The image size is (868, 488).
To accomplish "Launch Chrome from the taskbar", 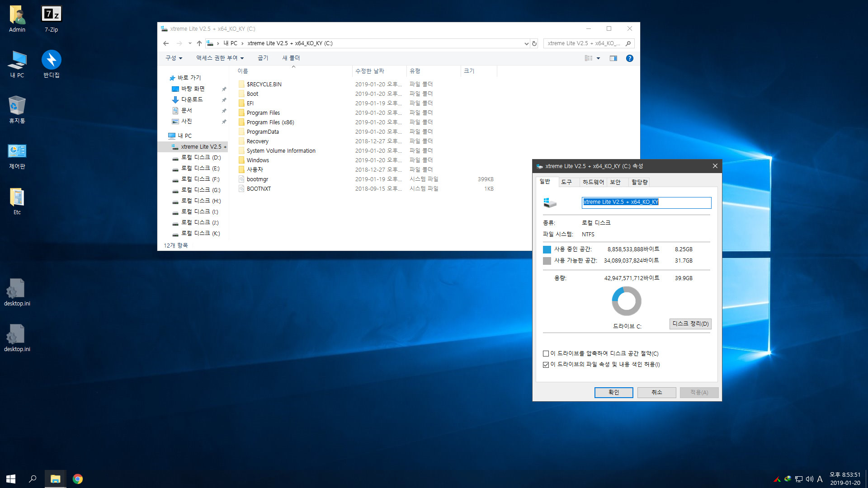I will pos(78,479).
